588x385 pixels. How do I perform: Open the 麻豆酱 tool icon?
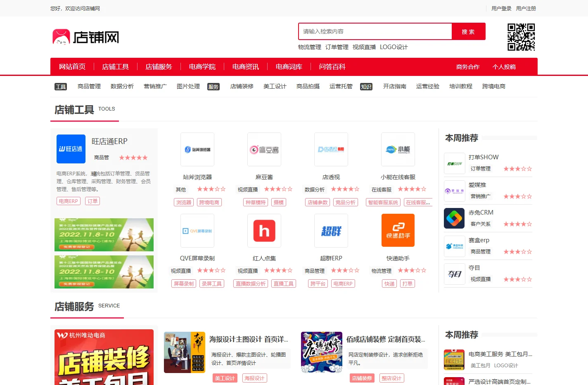(264, 149)
